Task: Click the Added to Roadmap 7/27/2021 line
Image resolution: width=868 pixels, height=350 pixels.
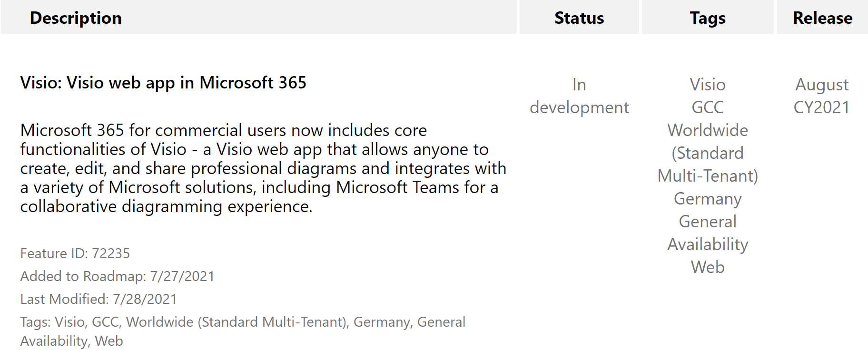Action: 118,276
